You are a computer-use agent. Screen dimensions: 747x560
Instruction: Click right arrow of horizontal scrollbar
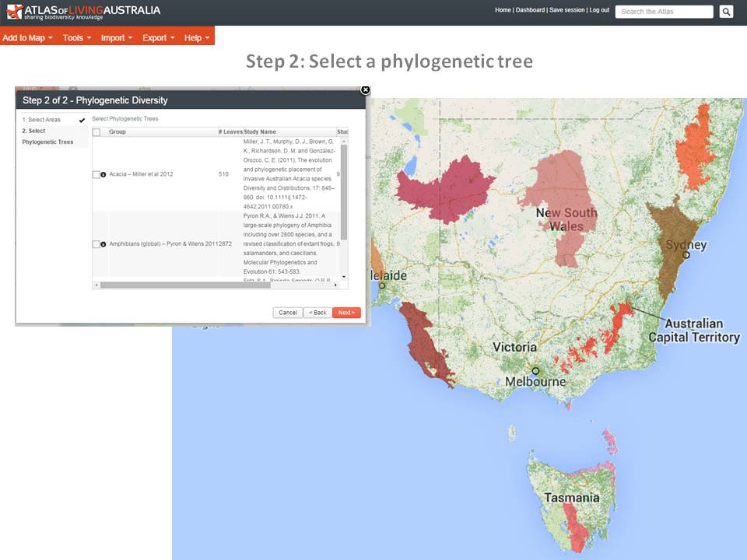[336, 285]
